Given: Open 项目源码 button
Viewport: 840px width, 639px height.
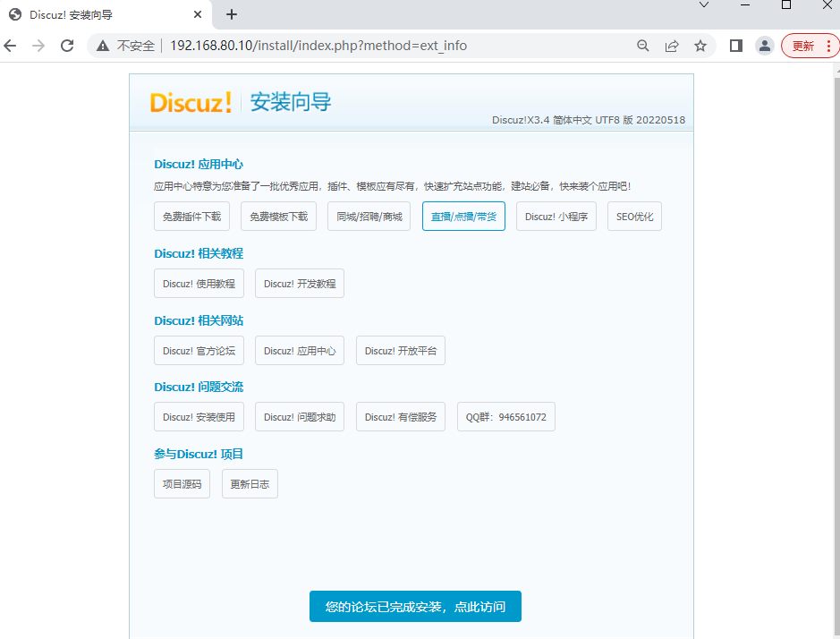Looking at the screenshot, I should tap(182, 484).
